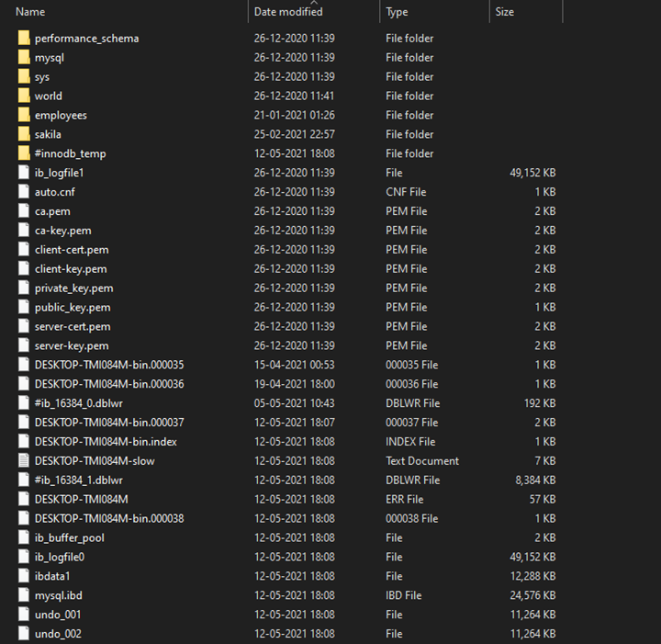Click the sys folder icon

(x=24, y=76)
